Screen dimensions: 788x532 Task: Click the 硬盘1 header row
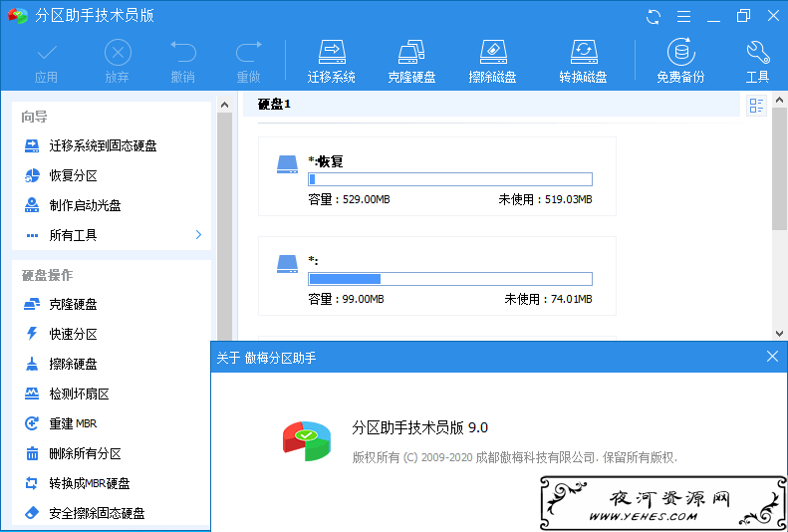point(491,105)
